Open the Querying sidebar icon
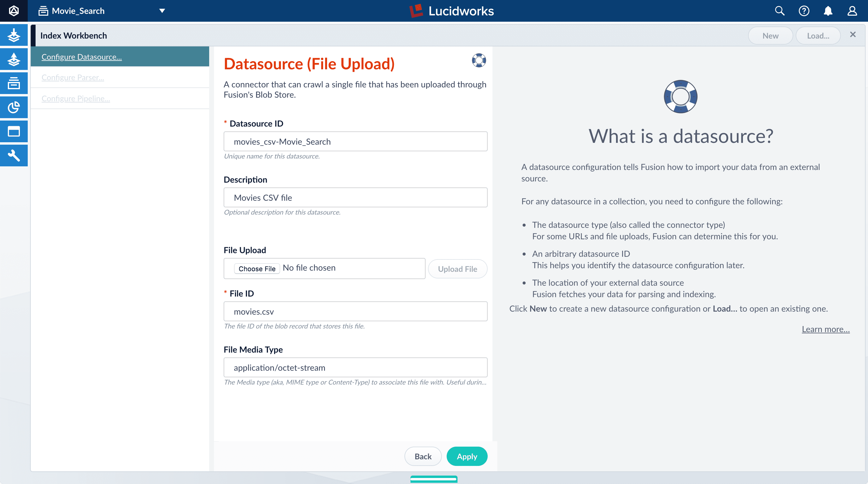Viewport: 868px width, 484px height. [x=14, y=59]
